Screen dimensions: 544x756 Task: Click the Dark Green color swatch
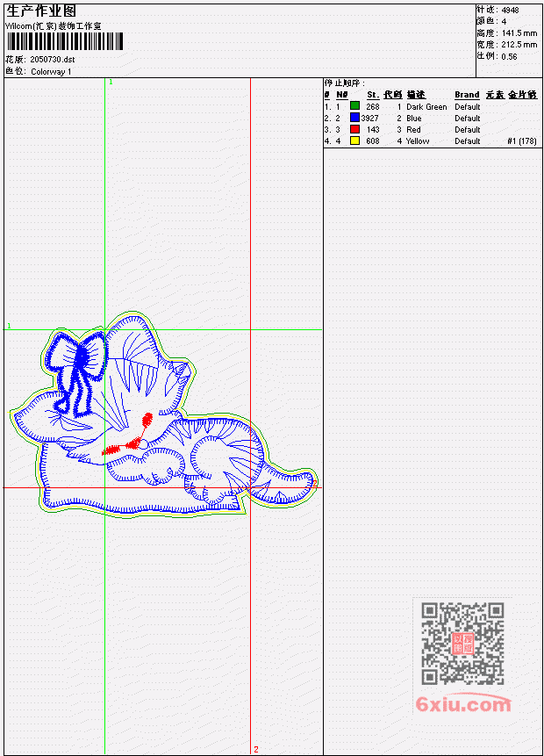[x=354, y=106]
